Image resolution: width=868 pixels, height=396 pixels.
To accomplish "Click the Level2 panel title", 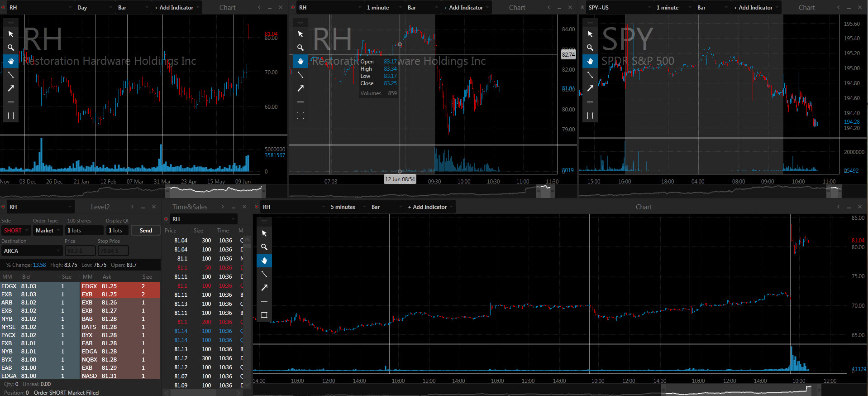I will (100, 207).
